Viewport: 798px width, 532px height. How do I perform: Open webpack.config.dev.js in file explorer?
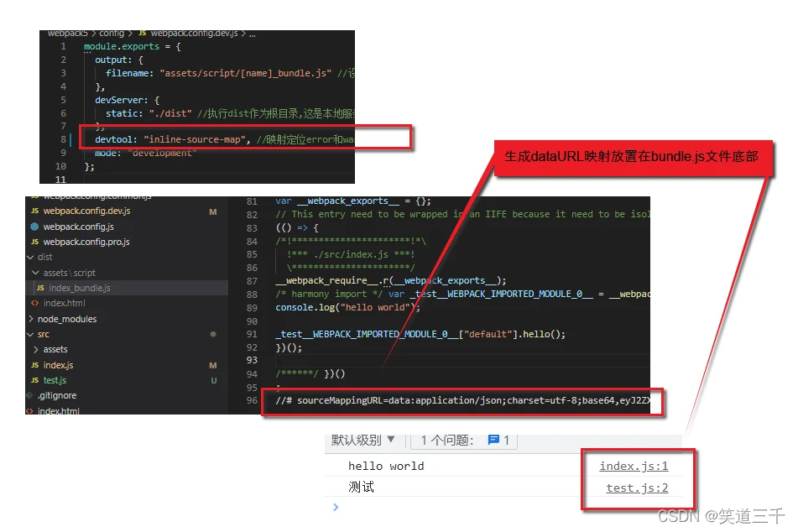86,211
